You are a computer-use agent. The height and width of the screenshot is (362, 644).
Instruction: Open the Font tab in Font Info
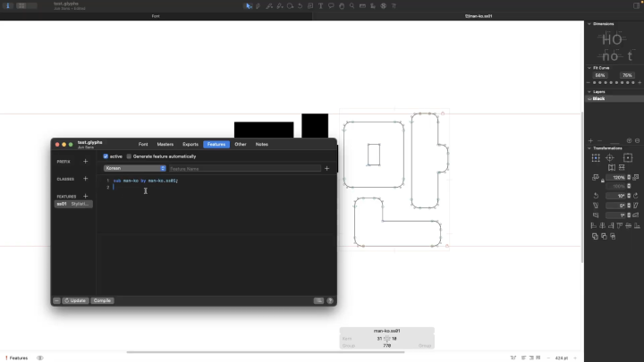[143, 145]
